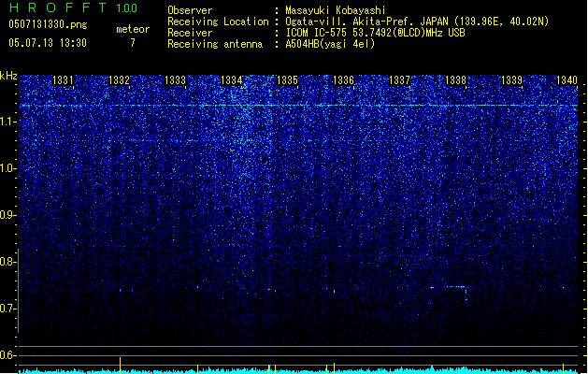Image resolution: width=588 pixels, height=374 pixels.
Task: Click the 1340 time marker
Action: click(x=567, y=80)
